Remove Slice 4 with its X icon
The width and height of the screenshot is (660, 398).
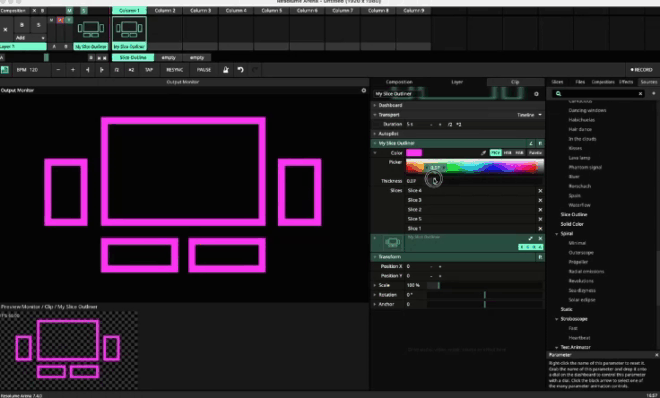[x=540, y=191]
